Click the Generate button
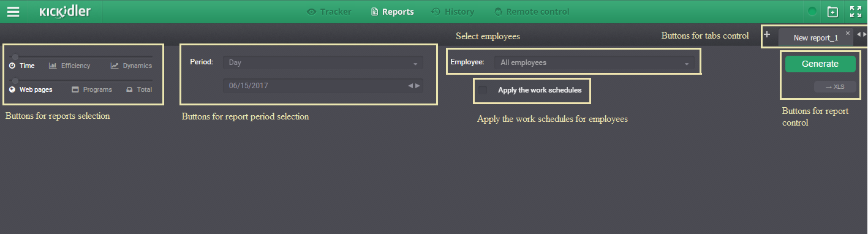The height and width of the screenshot is (234, 868). pos(820,64)
